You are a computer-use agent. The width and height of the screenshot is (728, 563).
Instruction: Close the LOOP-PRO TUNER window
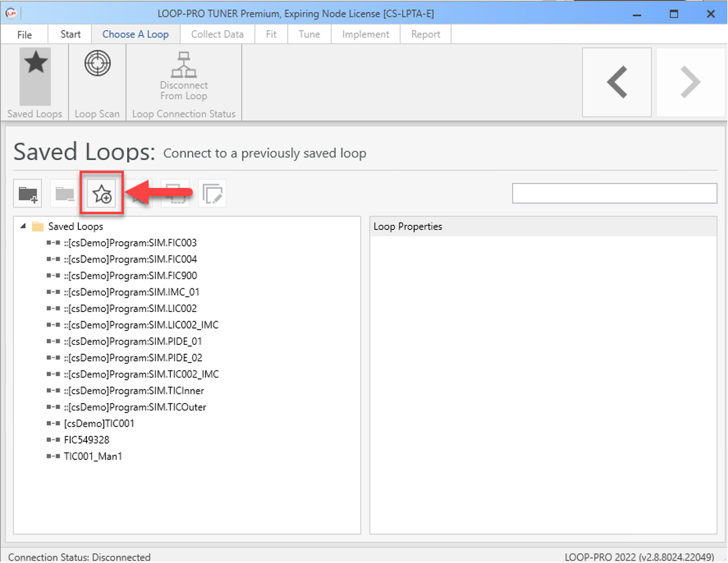711,14
